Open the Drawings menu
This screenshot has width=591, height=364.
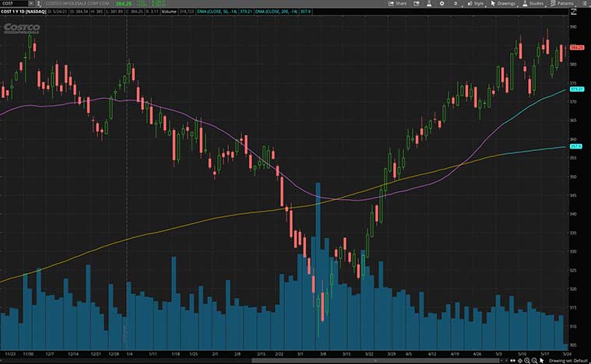(x=504, y=4)
